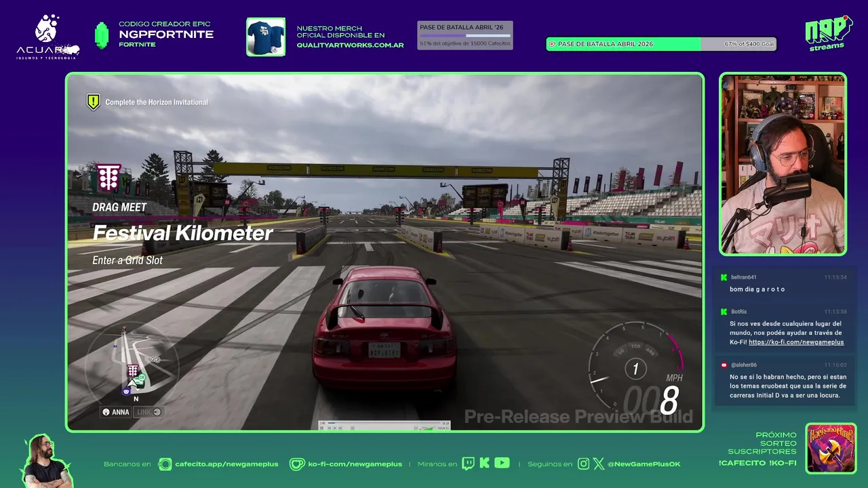This screenshot has height=488, width=868.
Task: Click the Kick icon beside beltran641
Action: [724, 277]
